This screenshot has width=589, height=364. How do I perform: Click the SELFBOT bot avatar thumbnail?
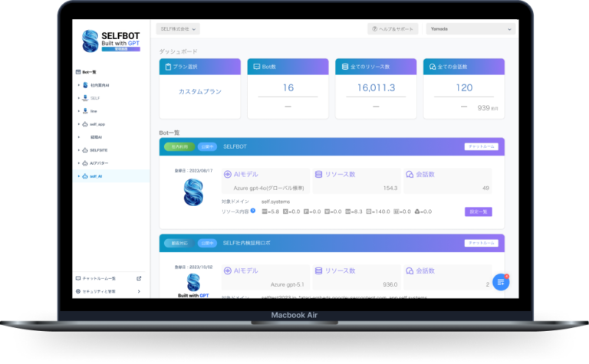pyautogui.click(x=193, y=192)
